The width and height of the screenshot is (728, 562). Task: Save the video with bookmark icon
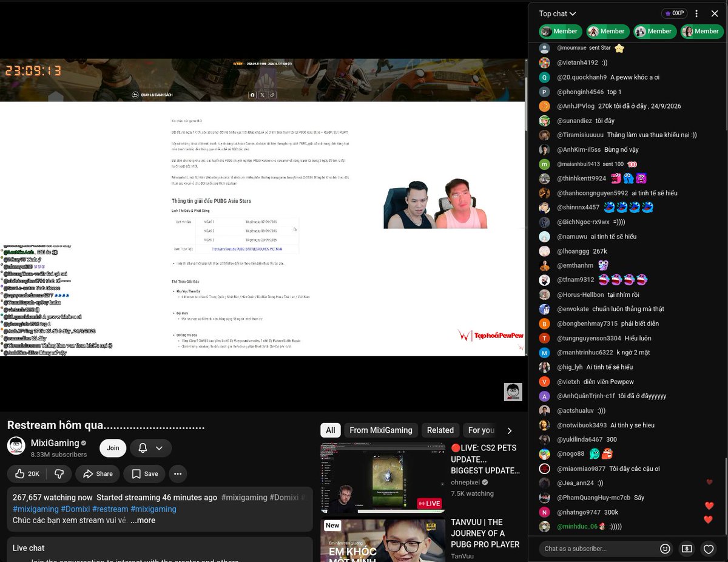pyautogui.click(x=144, y=474)
